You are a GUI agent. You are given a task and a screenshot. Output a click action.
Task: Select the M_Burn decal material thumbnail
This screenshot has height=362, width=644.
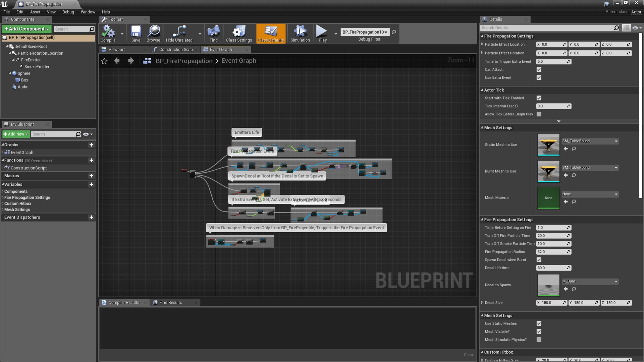point(548,285)
